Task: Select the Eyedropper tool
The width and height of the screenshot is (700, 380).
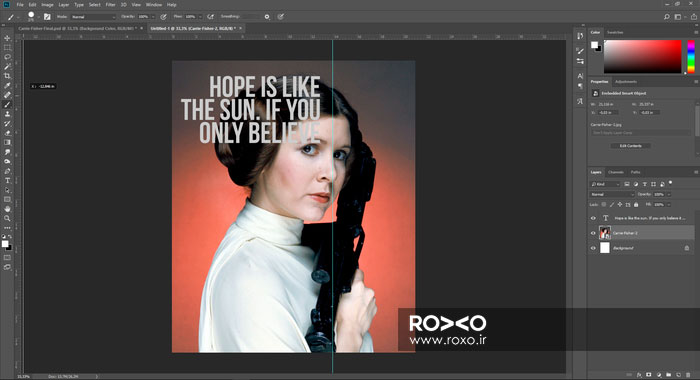Action: 7,85
